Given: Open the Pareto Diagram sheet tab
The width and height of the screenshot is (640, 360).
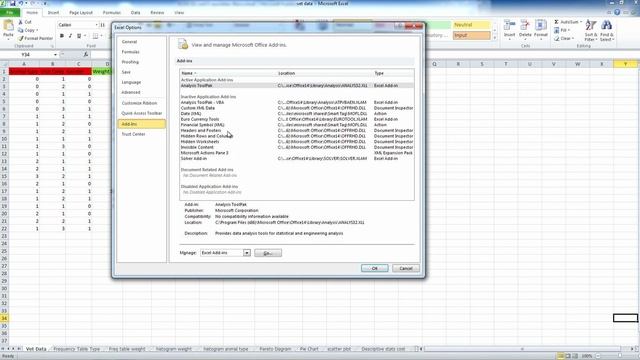Looking at the screenshot, I should (275, 349).
